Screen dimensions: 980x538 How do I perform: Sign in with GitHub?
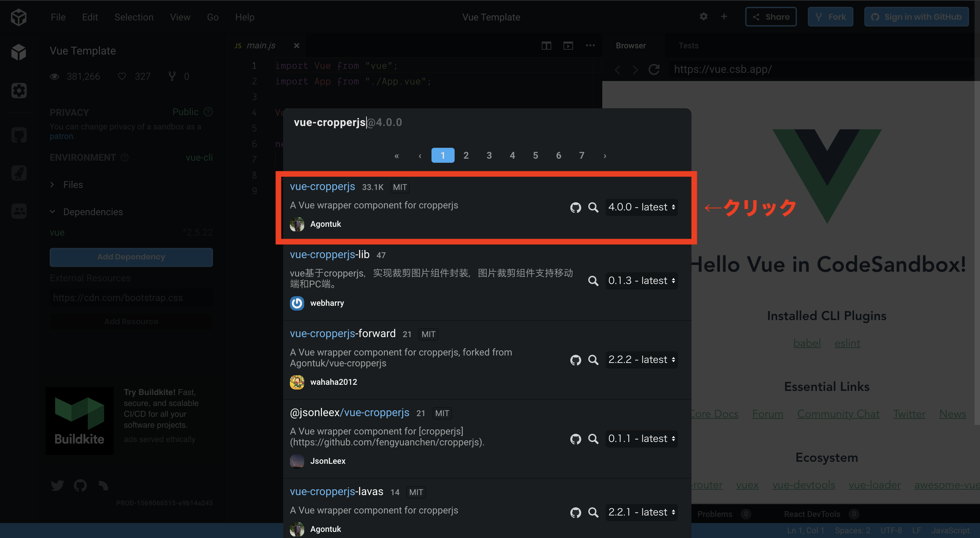pyautogui.click(x=916, y=17)
